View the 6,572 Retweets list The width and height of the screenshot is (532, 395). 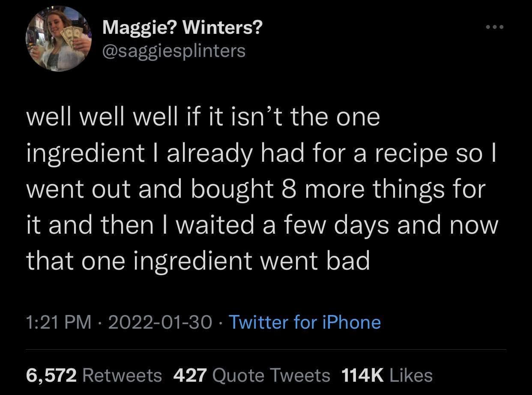(x=94, y=375)
